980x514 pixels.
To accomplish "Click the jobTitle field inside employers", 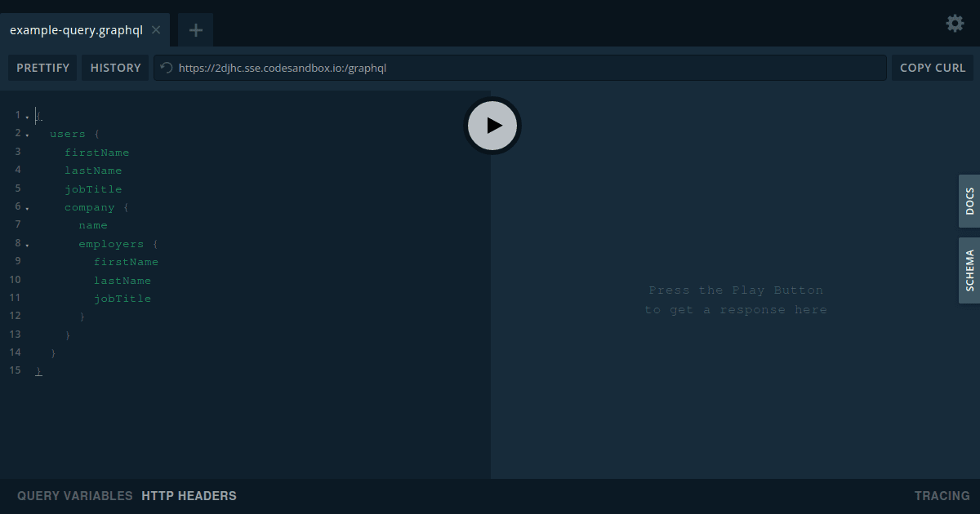I will click(123, 298).
